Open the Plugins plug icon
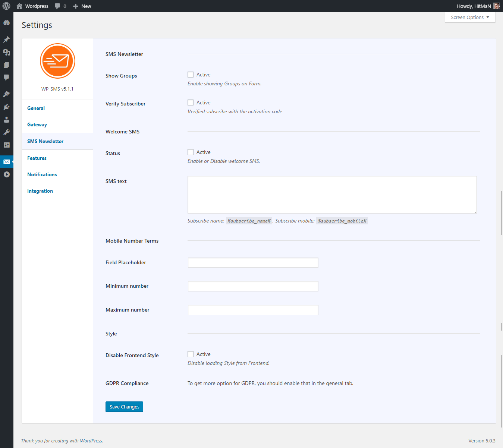Viewport: 503px width, 448px height. pos(6,107)
